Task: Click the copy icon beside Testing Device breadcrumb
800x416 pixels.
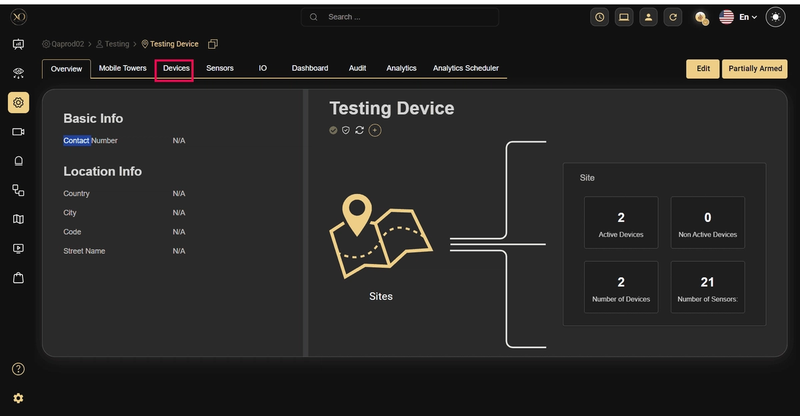Action: (213, 44)
